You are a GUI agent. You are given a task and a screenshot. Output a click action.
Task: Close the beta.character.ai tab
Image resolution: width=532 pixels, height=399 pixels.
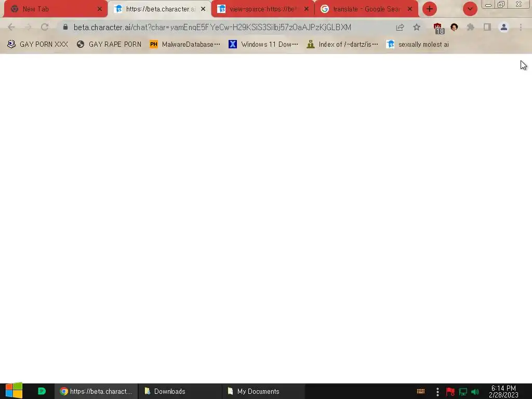point(203,9)
